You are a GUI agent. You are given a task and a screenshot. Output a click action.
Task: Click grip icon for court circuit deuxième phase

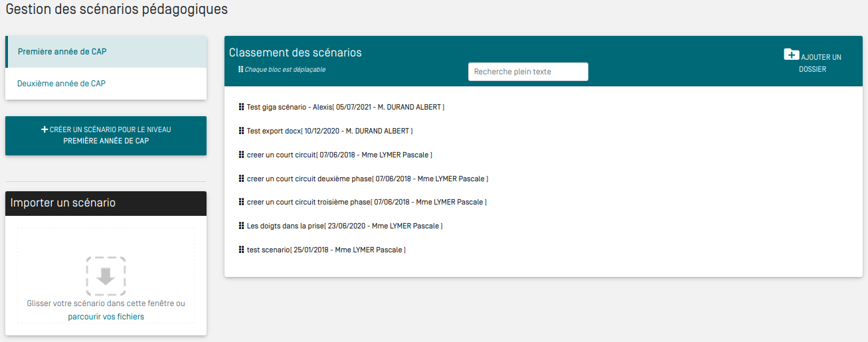241,179
